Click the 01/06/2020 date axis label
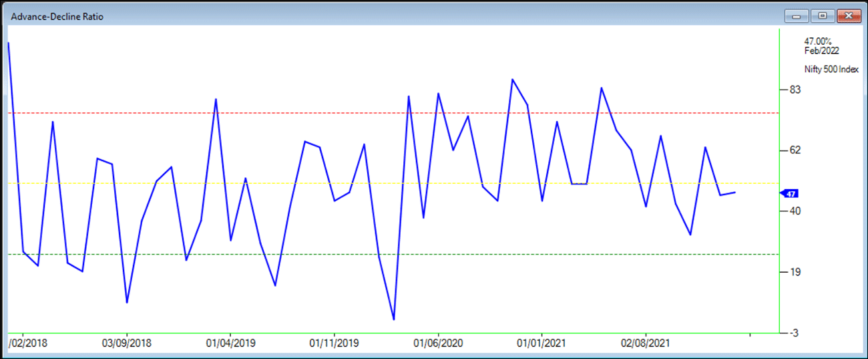This screenshot has height=359, width=868. (x=438, y=344)
